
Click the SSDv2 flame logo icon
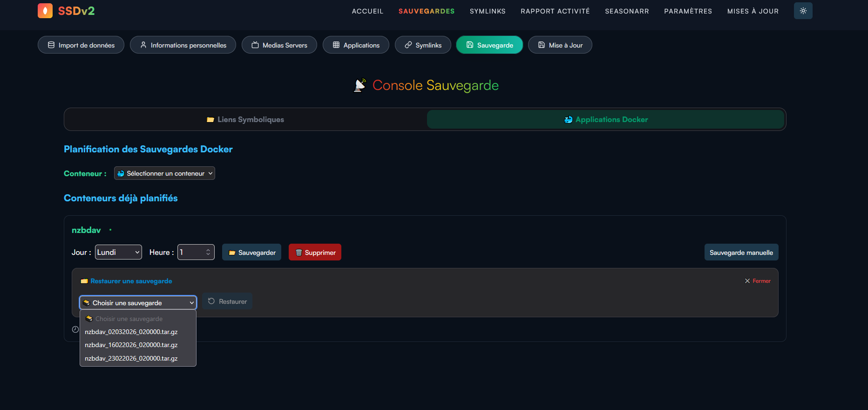[45, 11]
